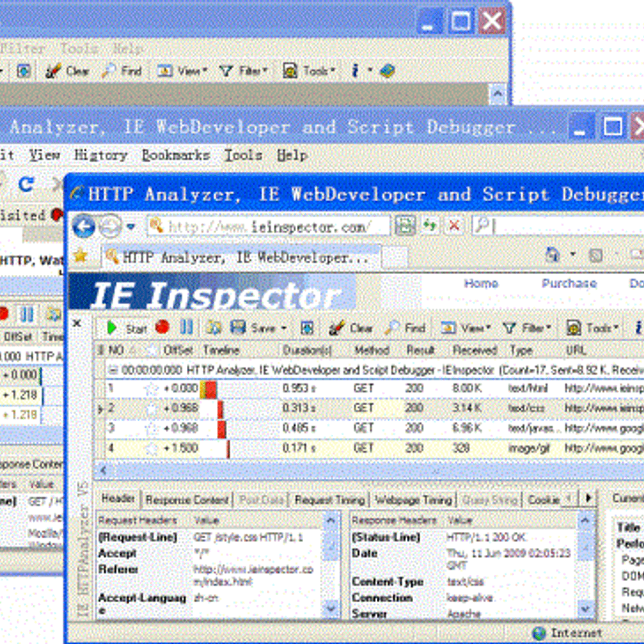Screen dimensions: 644x644
Task: Pause capture in front HTTP Analyzer toolbar
Action: (186, 327)
